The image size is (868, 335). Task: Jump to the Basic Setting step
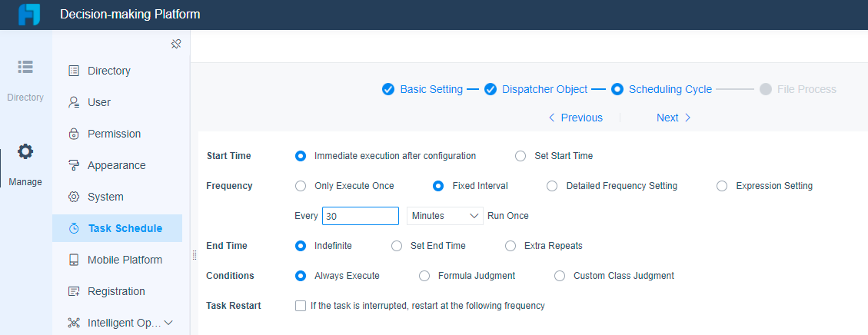431,89
